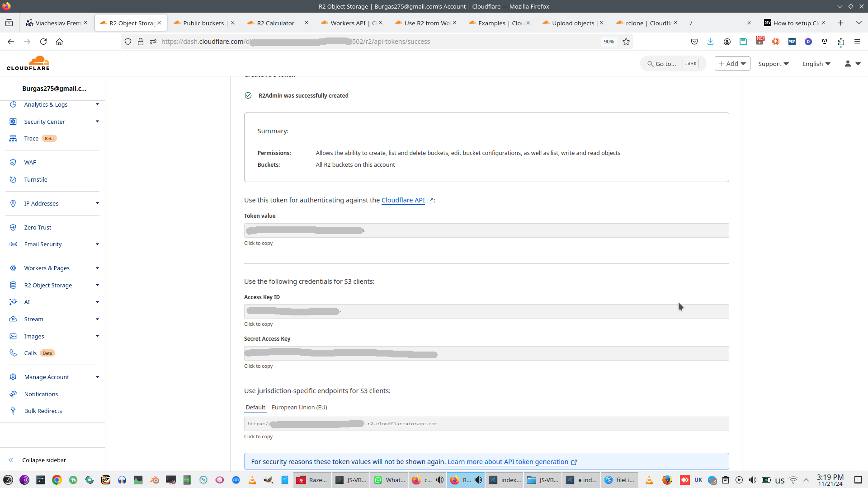Screen dimensions: 868x488
Task: Click the Zero Trust sidebar icon
Action: point(13,228)
